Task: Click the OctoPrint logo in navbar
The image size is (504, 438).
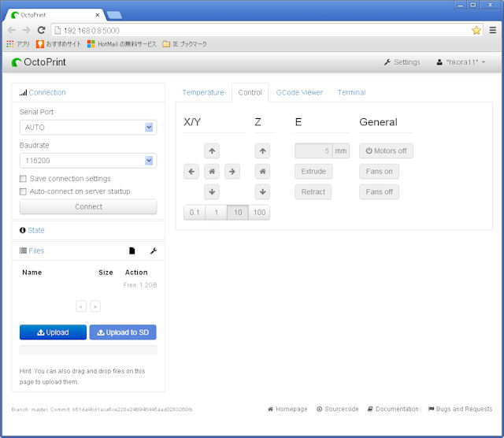Action: [39, 62]
